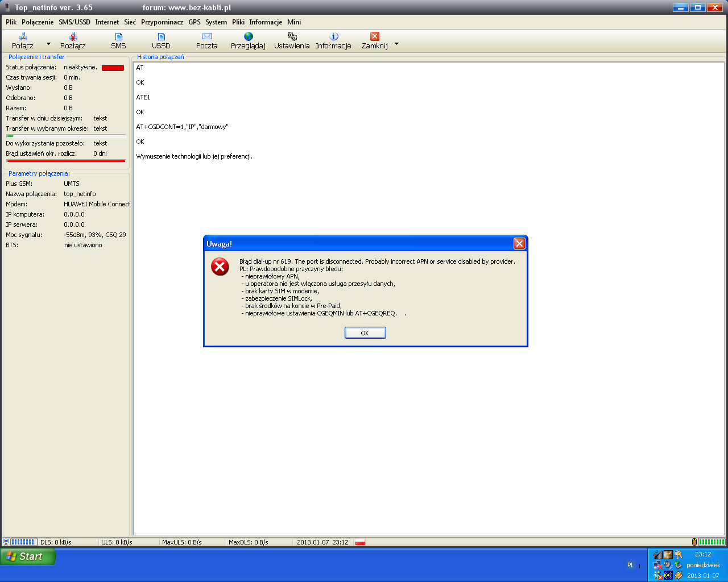Click the Rozłącz disconnect toolbar icon

pyautogui.click(x=73, y=37)
